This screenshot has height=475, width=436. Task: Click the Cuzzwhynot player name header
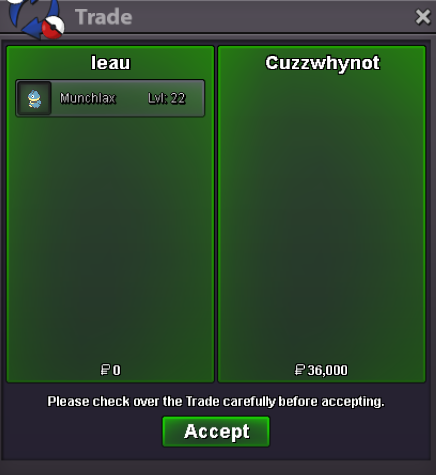pyautogui.click(x=322, y=63)
